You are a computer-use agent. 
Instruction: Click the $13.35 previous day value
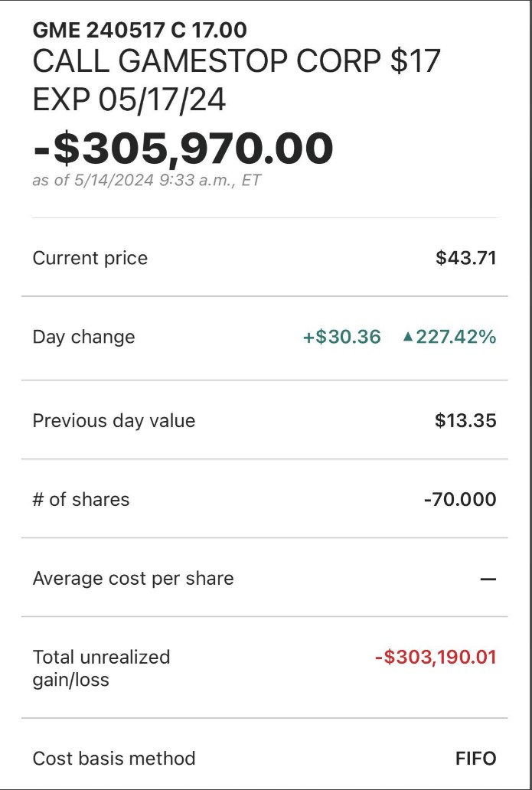(x=465, y=420)
